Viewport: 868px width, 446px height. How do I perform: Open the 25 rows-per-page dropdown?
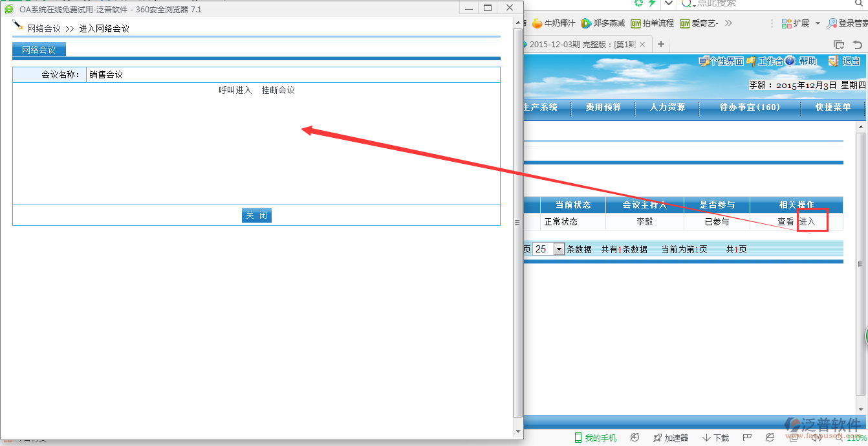point(549,249)
